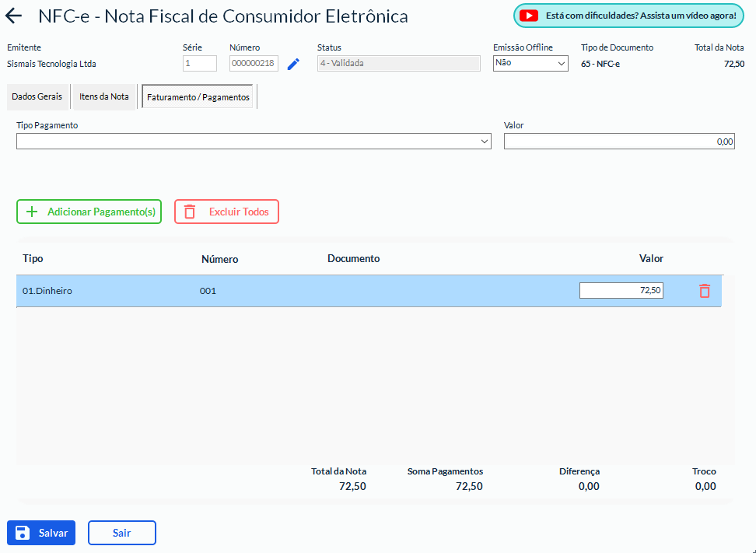
Task: Expand the Tipo Pagamento combo box
Action: pos(254,142)
